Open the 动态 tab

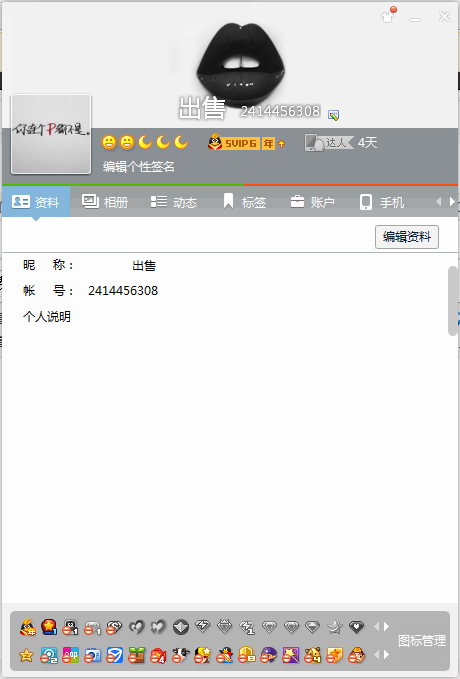click(x=174, y=202)
